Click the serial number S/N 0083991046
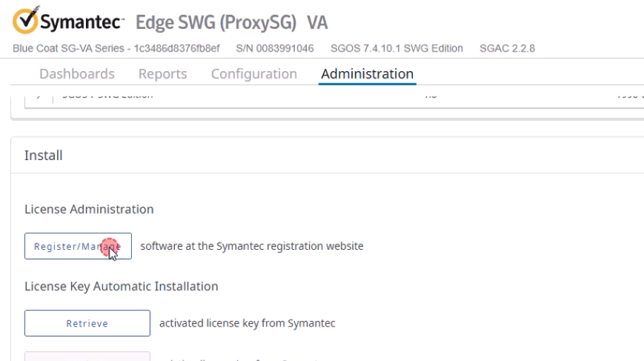 (275, 48)
